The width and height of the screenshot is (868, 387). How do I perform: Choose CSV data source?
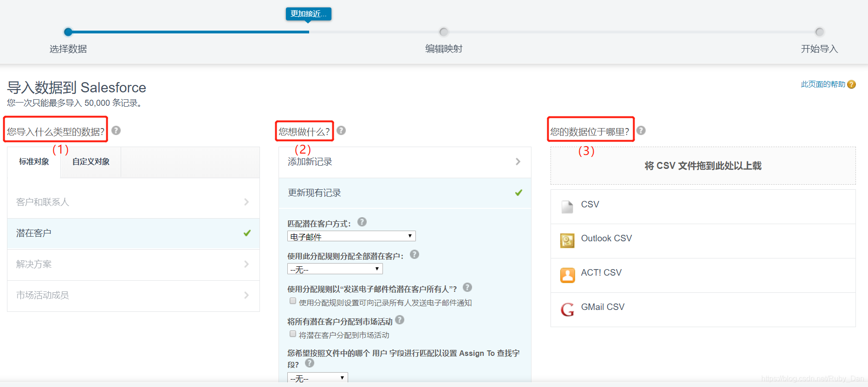[703, 206]
